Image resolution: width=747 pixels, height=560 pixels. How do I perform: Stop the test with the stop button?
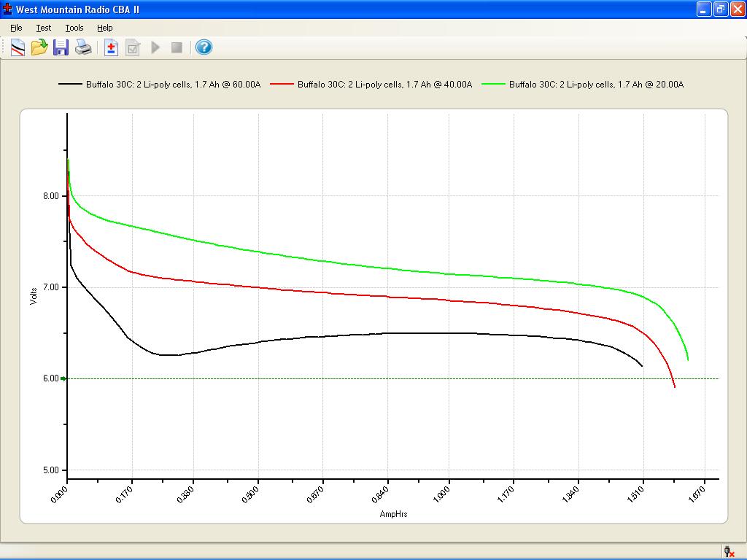177,47
